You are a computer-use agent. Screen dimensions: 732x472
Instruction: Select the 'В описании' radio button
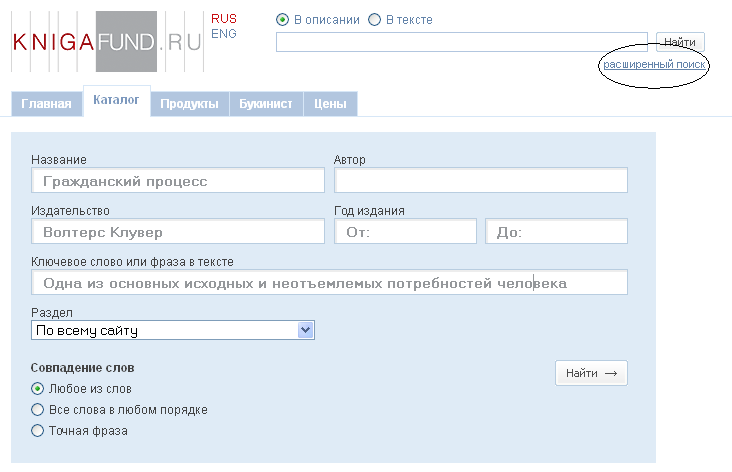coord(282,20)
